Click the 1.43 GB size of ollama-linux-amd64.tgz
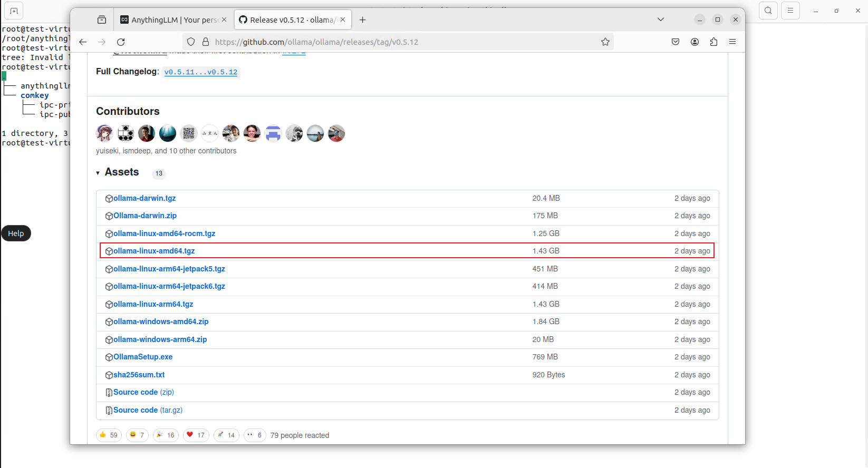Viewport: 868px width, 468px height. click(x=546, y=251)
